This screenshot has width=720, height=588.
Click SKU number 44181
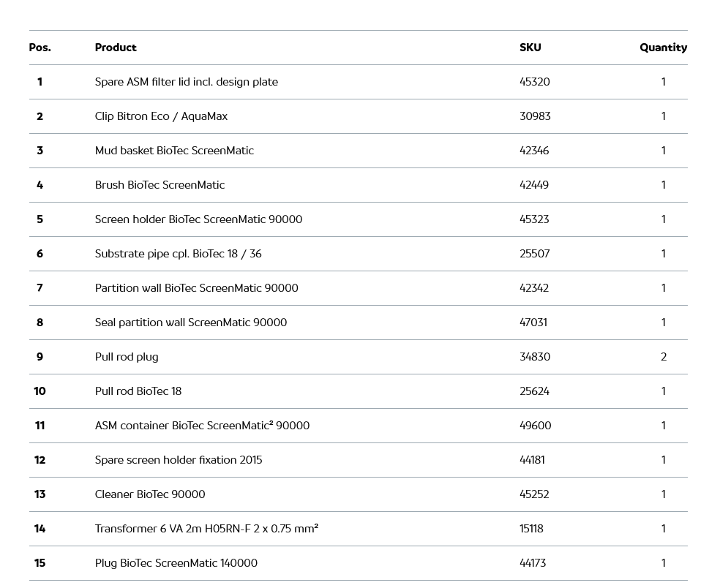coord(532,460)
